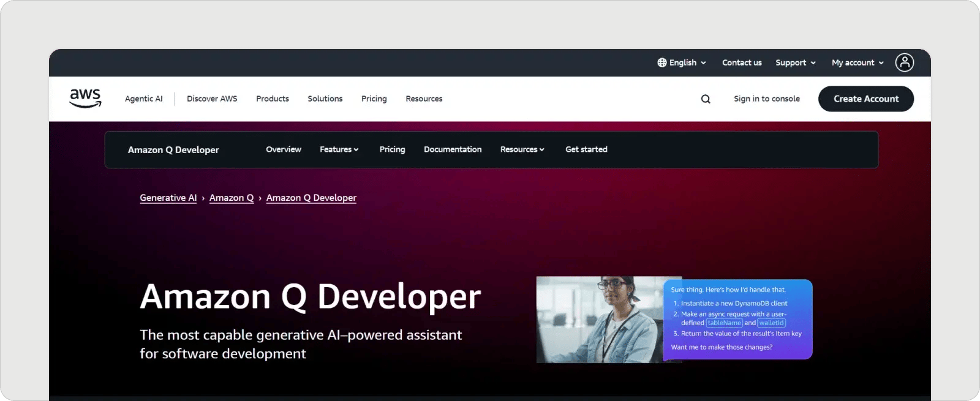The image size is (980, 401).
Task: Click the globe language icon
Action: coord(662,62)
